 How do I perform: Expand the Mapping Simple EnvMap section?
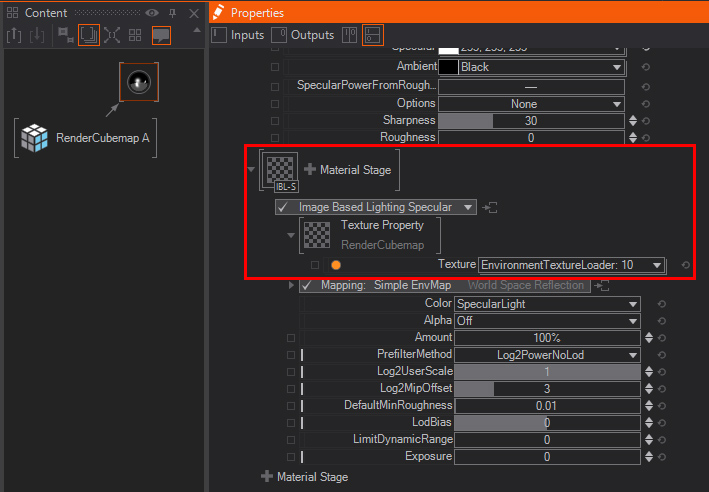[x=292, y=285]
